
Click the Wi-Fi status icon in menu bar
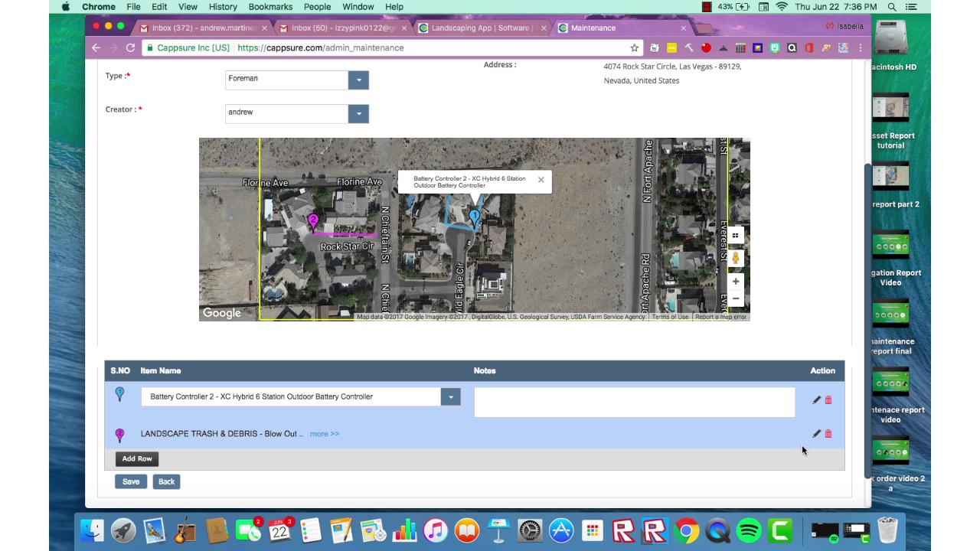click(781, 7)
